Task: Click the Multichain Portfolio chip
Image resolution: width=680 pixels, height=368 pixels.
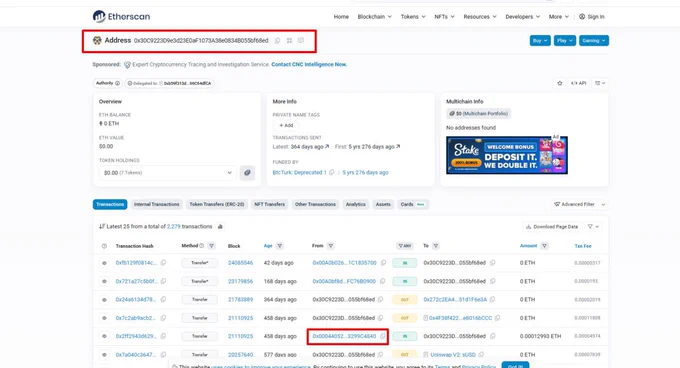Action: pos(479,114)
